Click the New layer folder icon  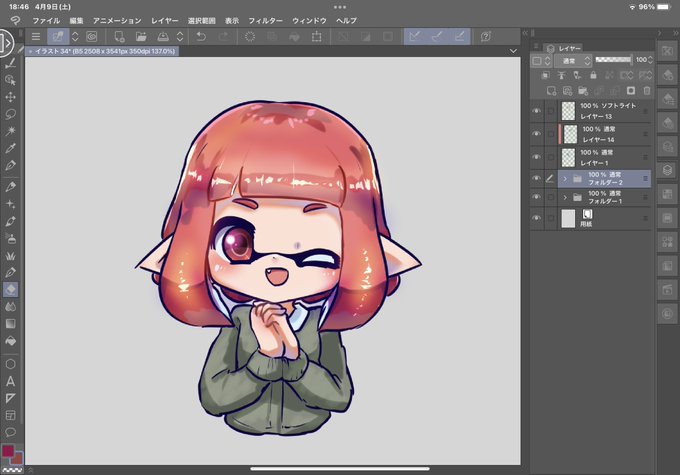[x=583, y=91]
